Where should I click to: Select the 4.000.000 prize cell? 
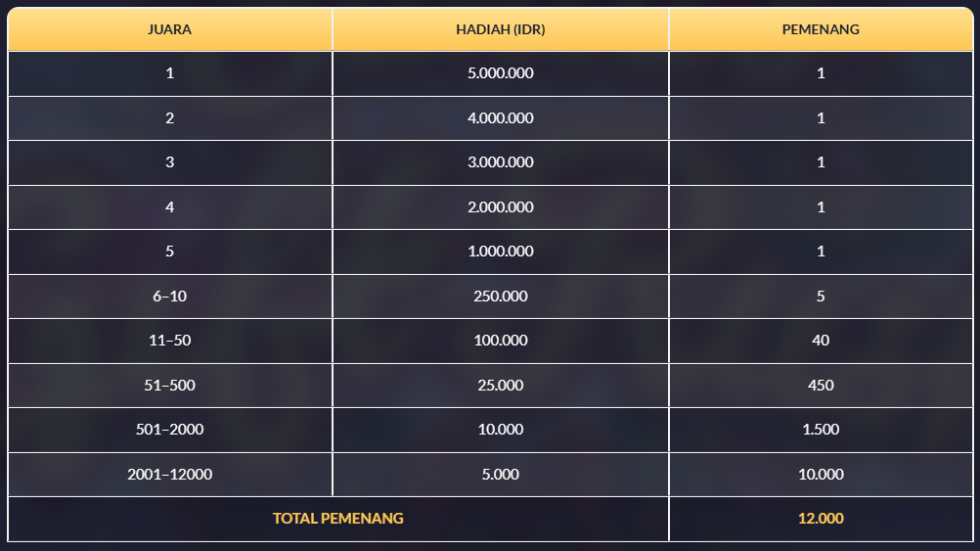click(x=501, y=118)
